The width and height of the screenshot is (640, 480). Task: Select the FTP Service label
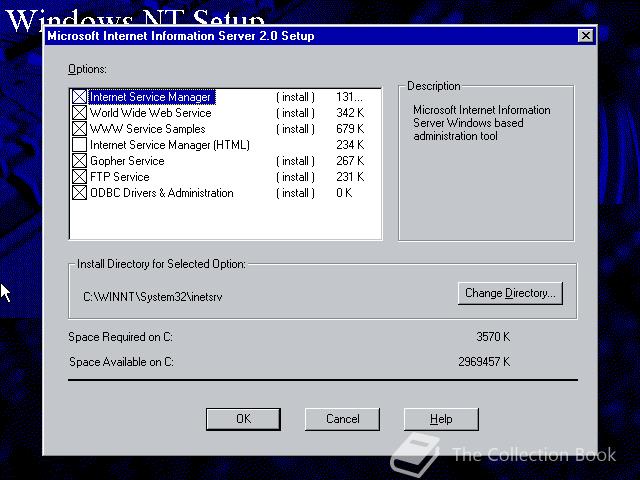click(x=120, y=177)
